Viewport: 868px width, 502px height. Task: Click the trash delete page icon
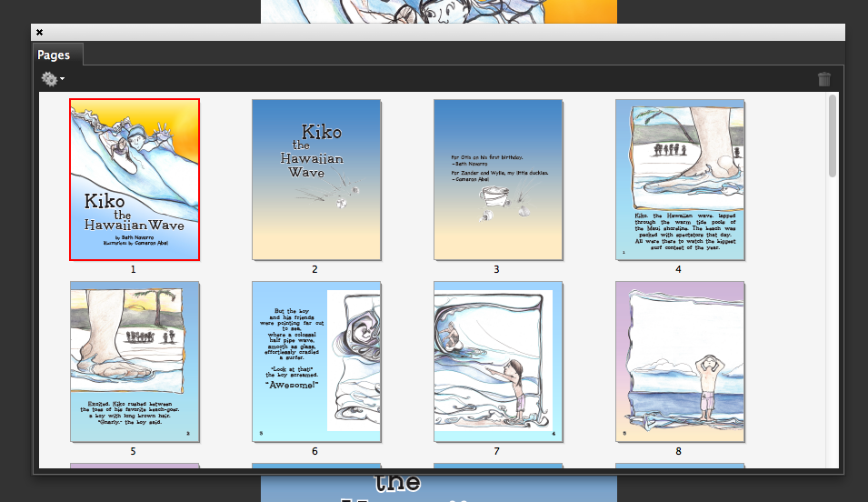pyautogui.click(x=824, y=79)
